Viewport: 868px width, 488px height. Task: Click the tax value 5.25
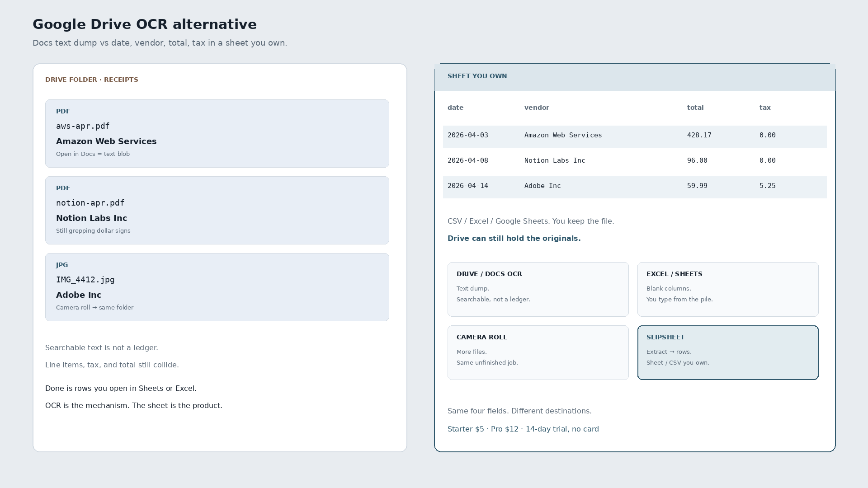coord(768,186)
